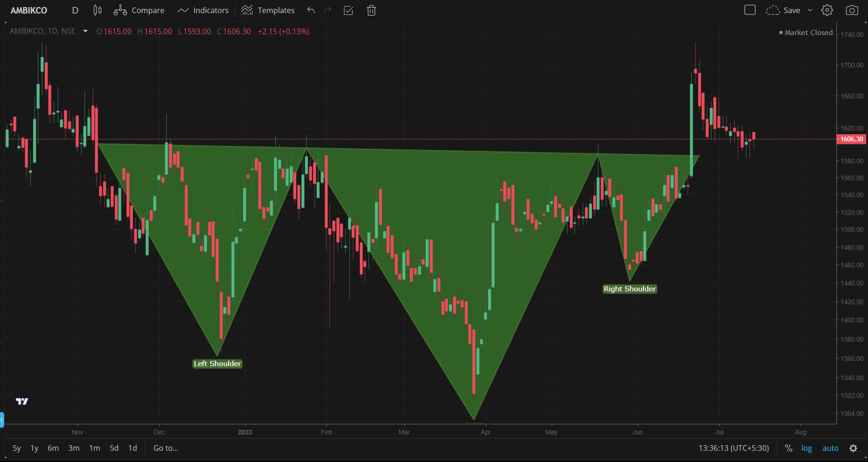Take a chart snapshot with camera icon
868x462 pixels.
(852, 10)
